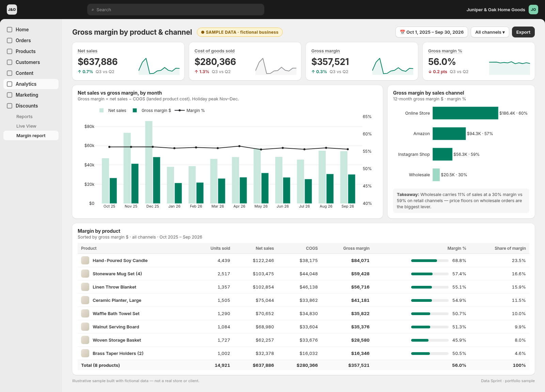Viewport: 545px width, 392px height.
Task: Click the Walnut Serving Board thumbnail
Action: point(85,327)
